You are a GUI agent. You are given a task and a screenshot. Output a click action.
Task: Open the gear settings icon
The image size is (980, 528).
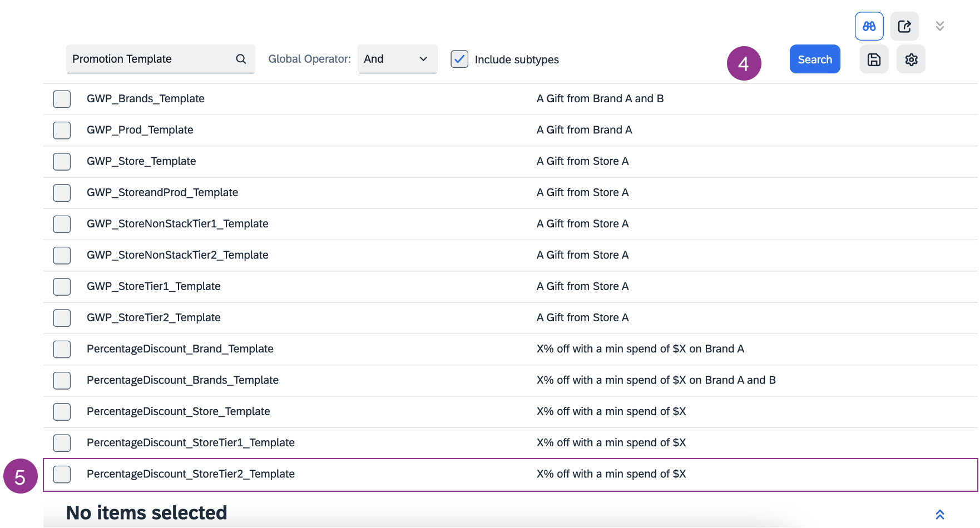911,59
